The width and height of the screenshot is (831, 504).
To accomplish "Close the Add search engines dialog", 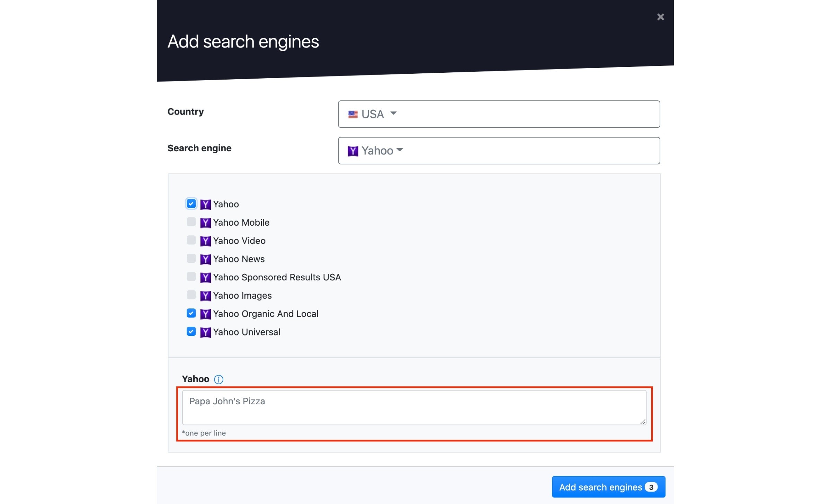I will [660, 17].
